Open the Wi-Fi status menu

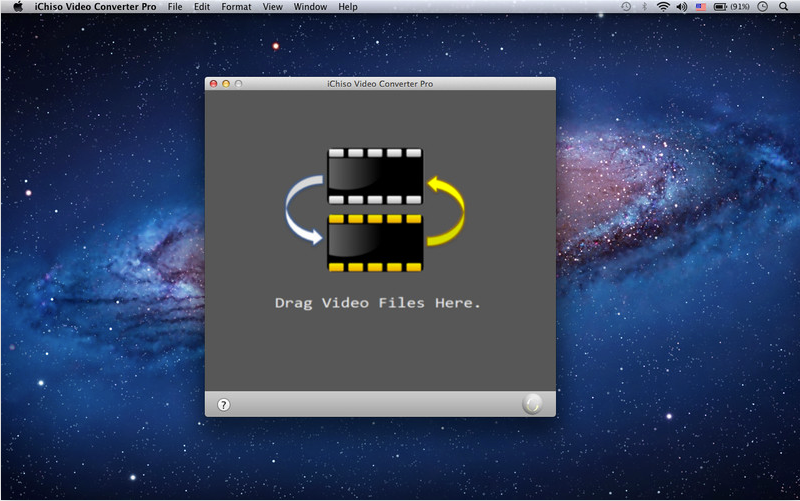click(662, 7)
